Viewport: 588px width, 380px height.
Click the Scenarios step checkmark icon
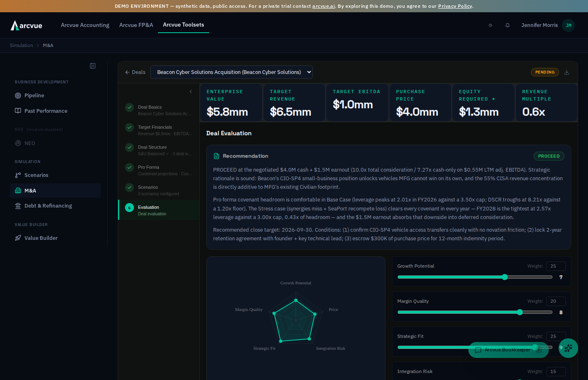[x=129, y=188]
